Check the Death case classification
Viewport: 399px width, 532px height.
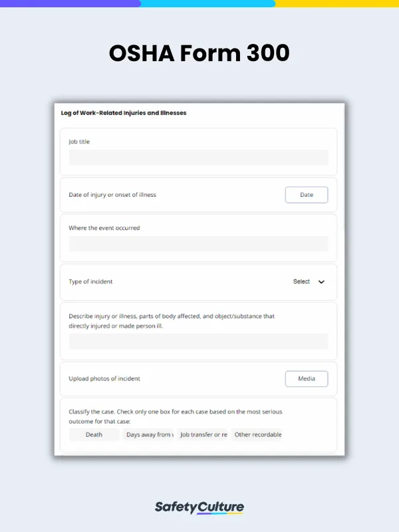coord(94,434)
